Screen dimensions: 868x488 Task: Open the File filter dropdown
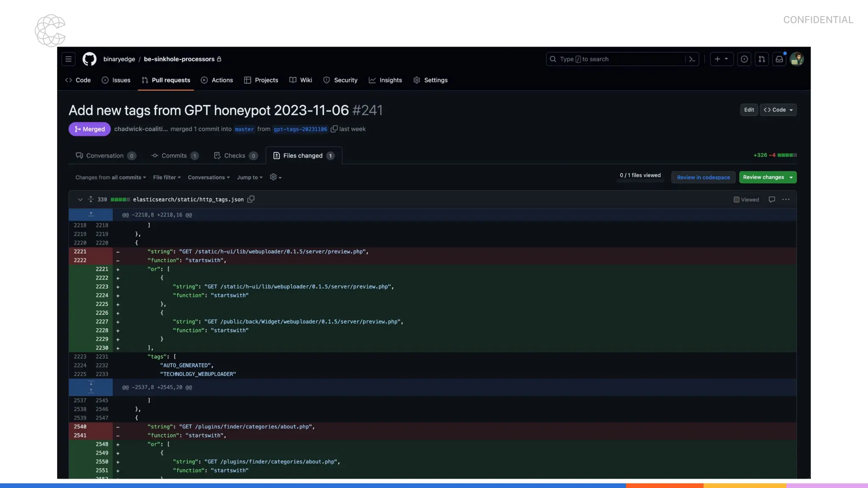pyautogui.click(x=167, y=177)
